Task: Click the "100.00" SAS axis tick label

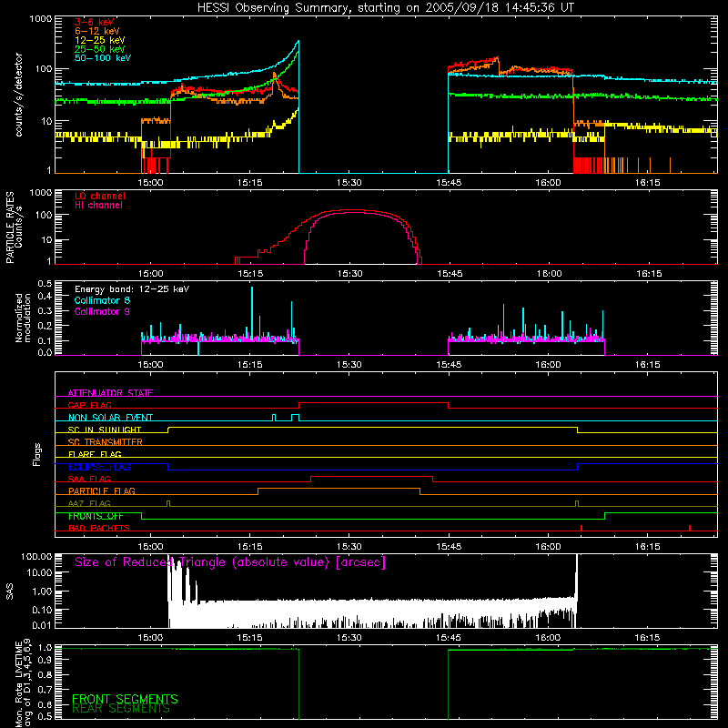Action: coord(36,556)
